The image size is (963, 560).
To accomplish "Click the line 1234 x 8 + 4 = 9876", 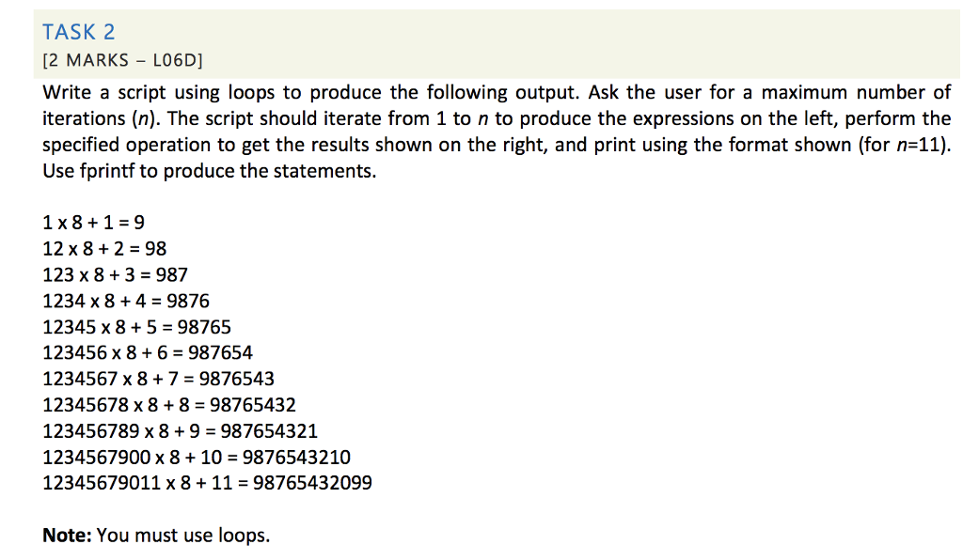I will [126, 301].
